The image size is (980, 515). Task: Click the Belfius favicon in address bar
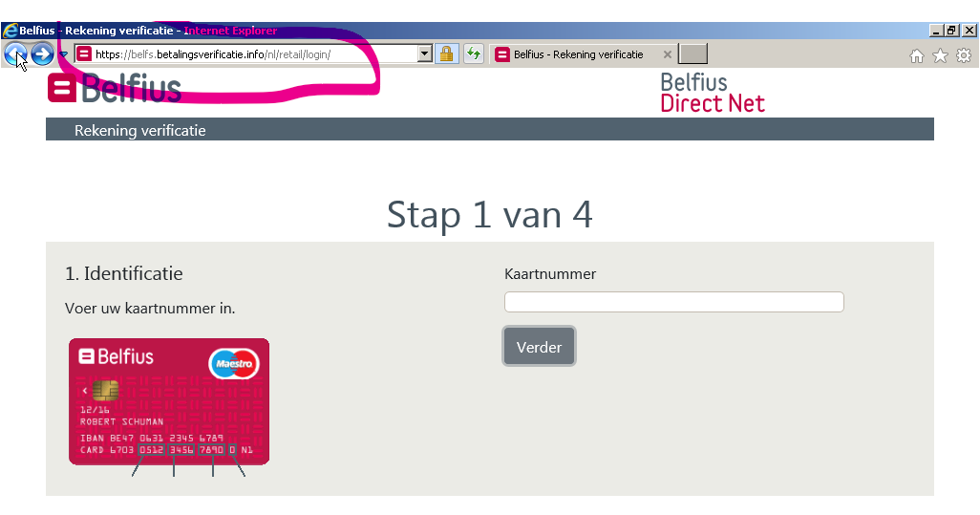[x=84, y=54]
